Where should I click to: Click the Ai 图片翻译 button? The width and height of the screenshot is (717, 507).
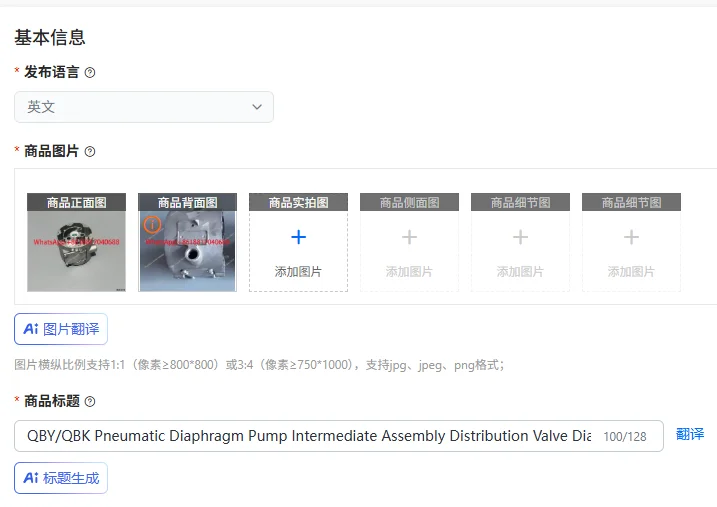click(61, 329)
